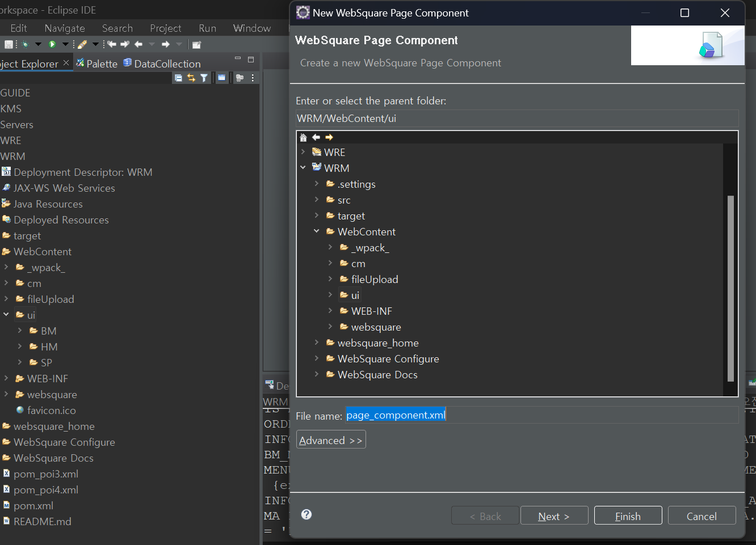Click Next Annotation arrow icon in toolbar
Image resolution: width=756 pixels, height=545 pixels.
(x=125, y=44)
